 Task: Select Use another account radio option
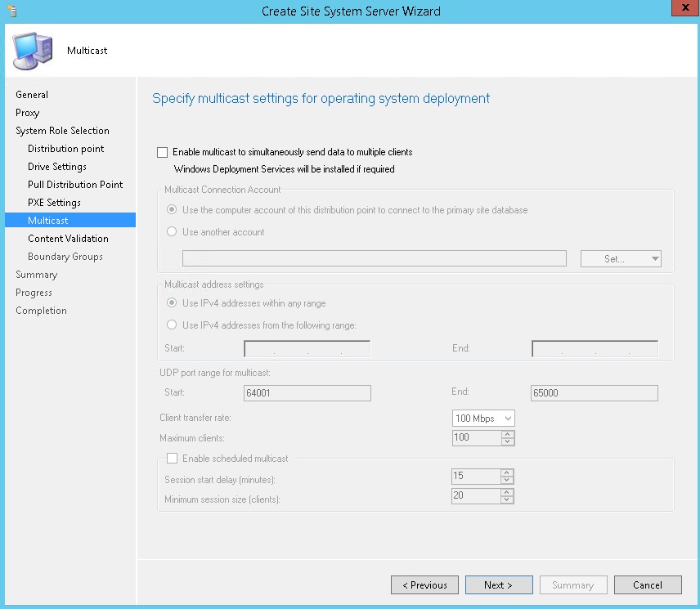(x=172, y=231)
